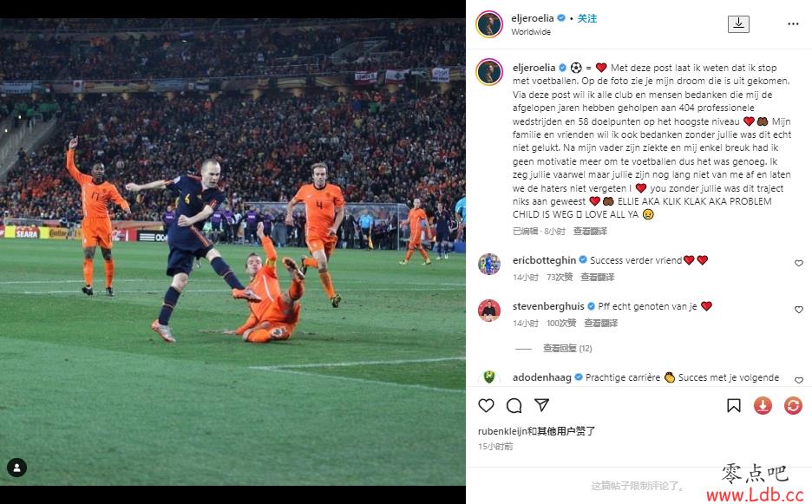Show tagged people icon on photo
The height and width of the screenshot is (504, 812).
click(x=16, y=468)
